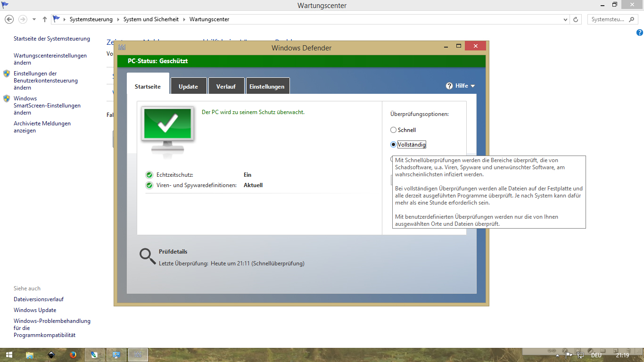644x362 pixels.
Task: Click the Systemsteuerung taskbar button
Action: point(116,355)
